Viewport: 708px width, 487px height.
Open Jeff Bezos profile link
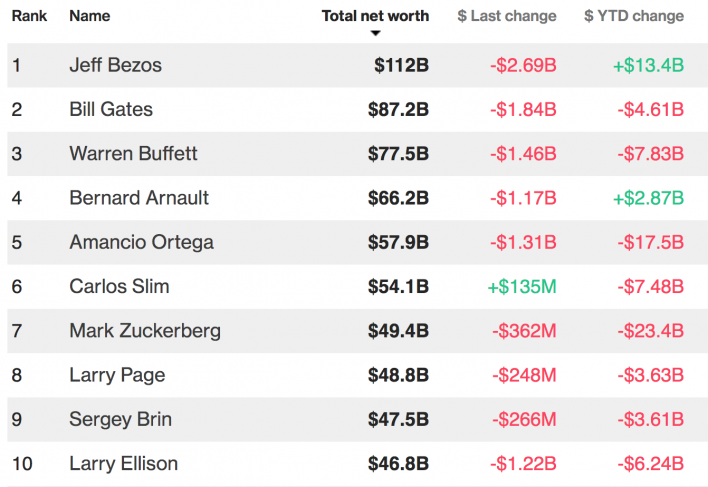click(115, 66)
